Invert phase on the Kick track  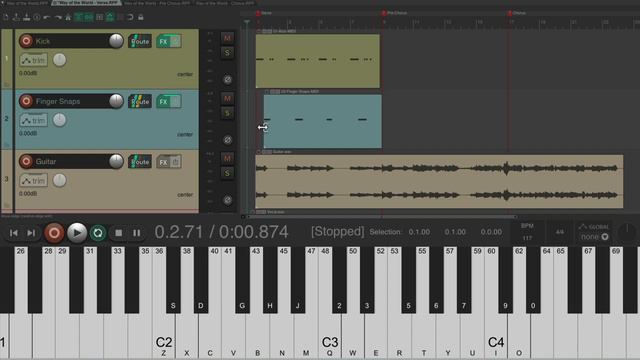(x=228, y=80)
